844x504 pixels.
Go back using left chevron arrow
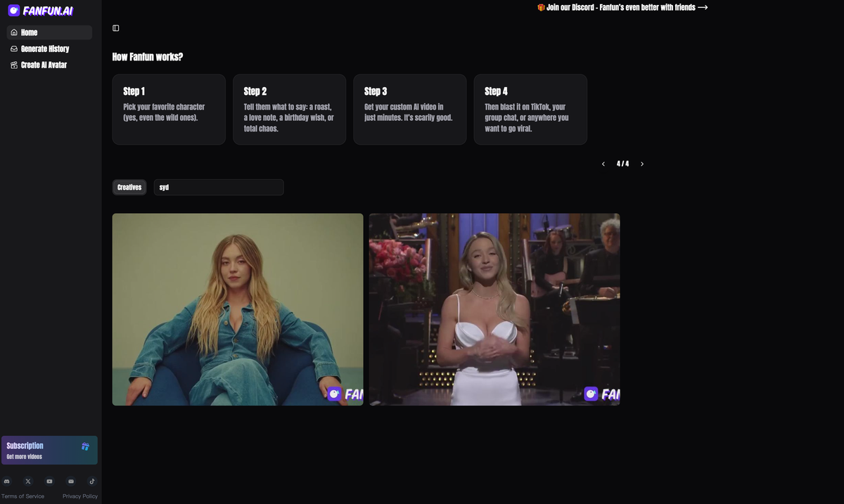[603, 163]
